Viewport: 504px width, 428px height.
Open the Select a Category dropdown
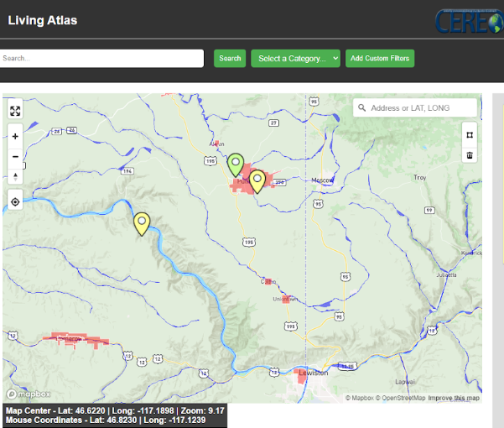(x=295, y=58)
